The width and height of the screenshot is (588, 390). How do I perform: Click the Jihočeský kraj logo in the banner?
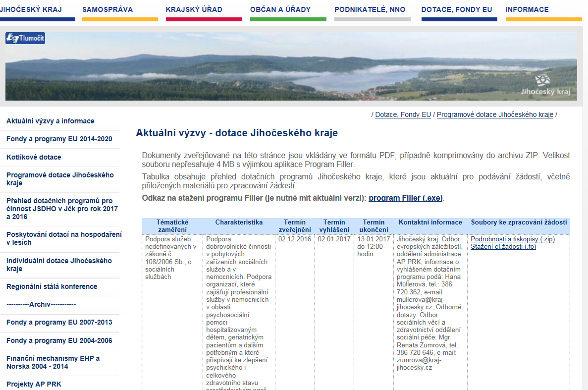(x=545, y=86)
